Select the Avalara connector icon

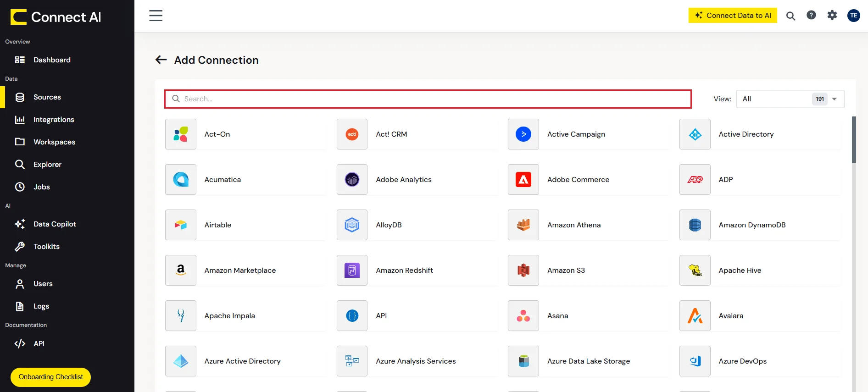(695, 316)
